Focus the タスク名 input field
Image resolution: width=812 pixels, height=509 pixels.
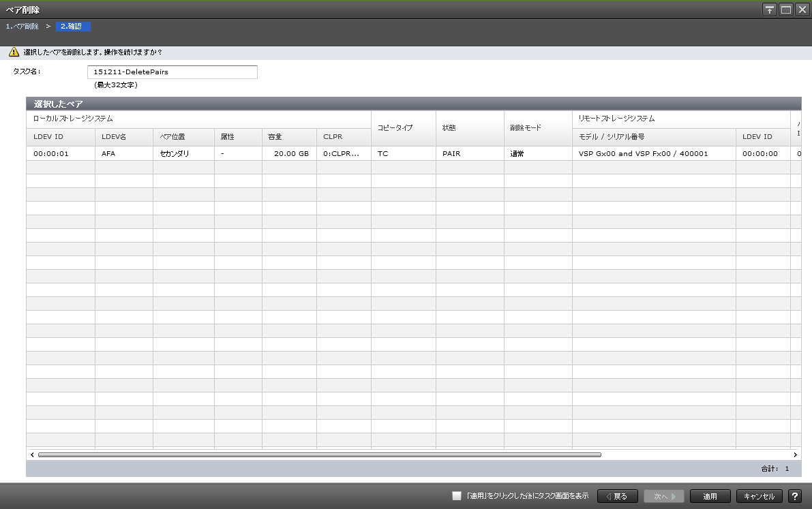[172, 72]
